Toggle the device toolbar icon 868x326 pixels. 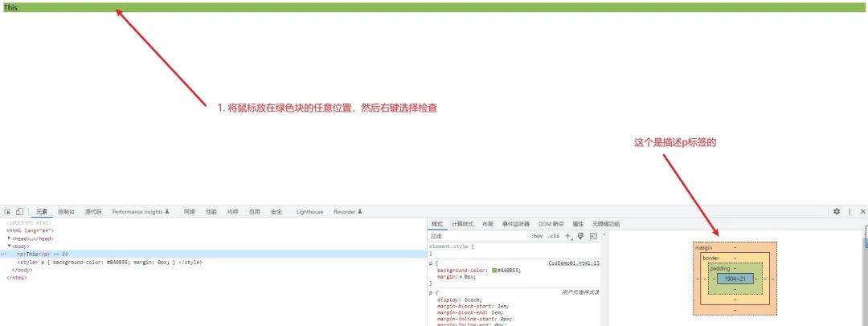[x=19, y=211]
